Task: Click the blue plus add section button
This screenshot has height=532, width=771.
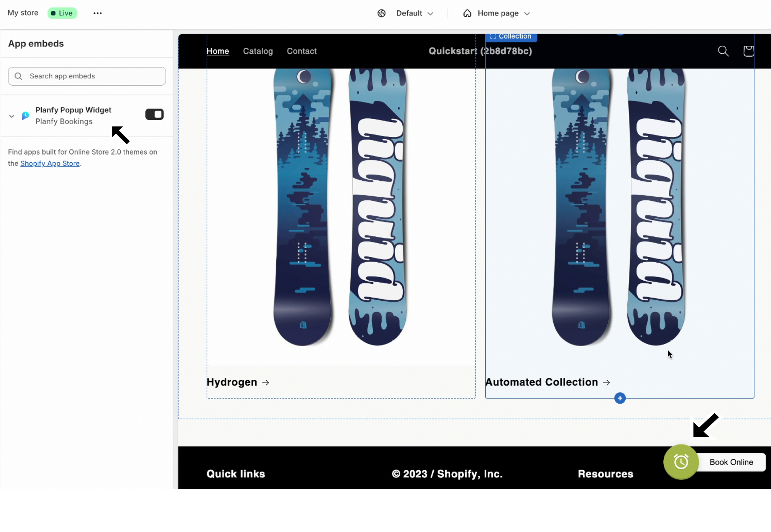Action: point(620,398)
